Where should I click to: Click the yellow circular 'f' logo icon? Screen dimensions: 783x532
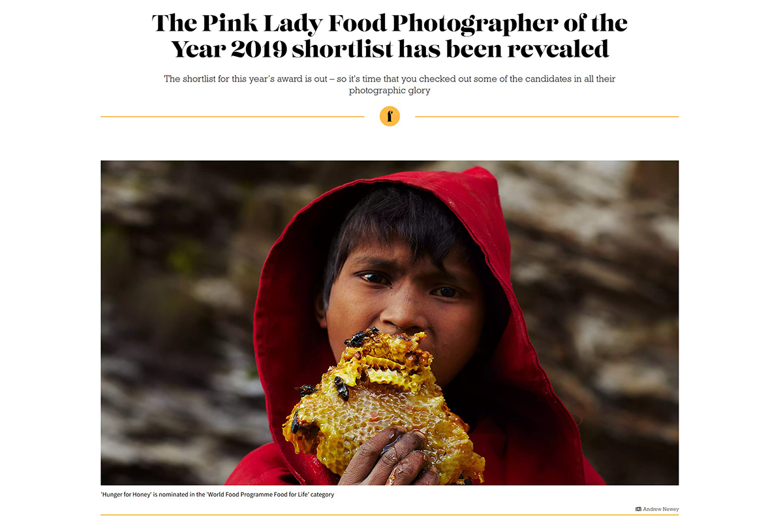click(390, 117)
